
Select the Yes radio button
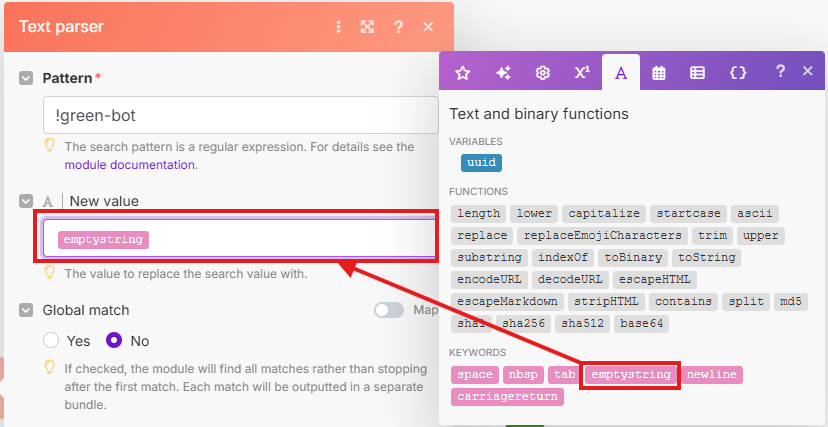pyautogui.click(x=51, y=340)
